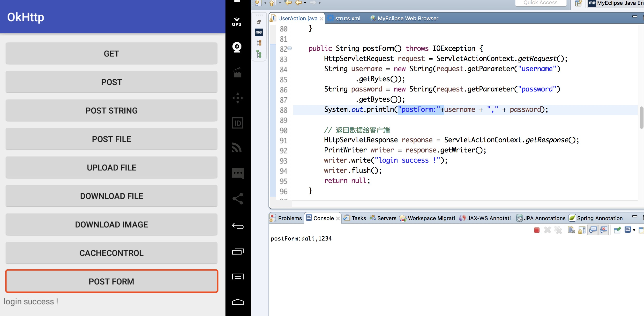Click the emulator share icon

[x=238, y=199]
